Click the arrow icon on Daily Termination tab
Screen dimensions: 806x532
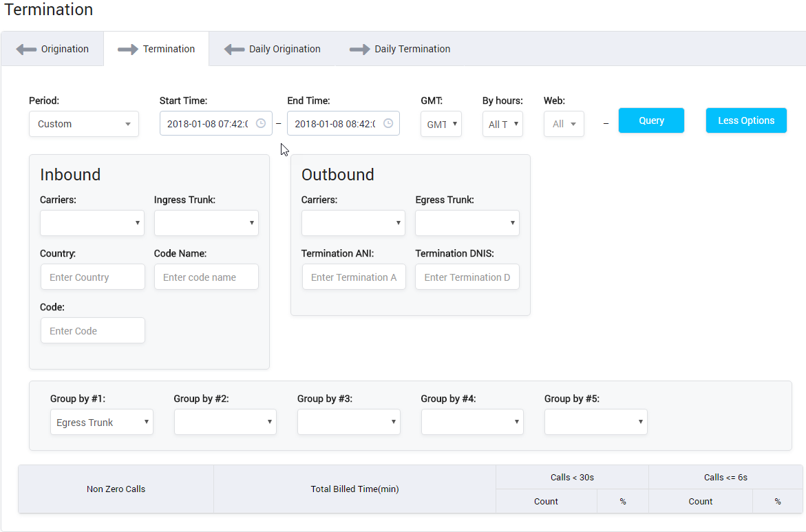359,49
